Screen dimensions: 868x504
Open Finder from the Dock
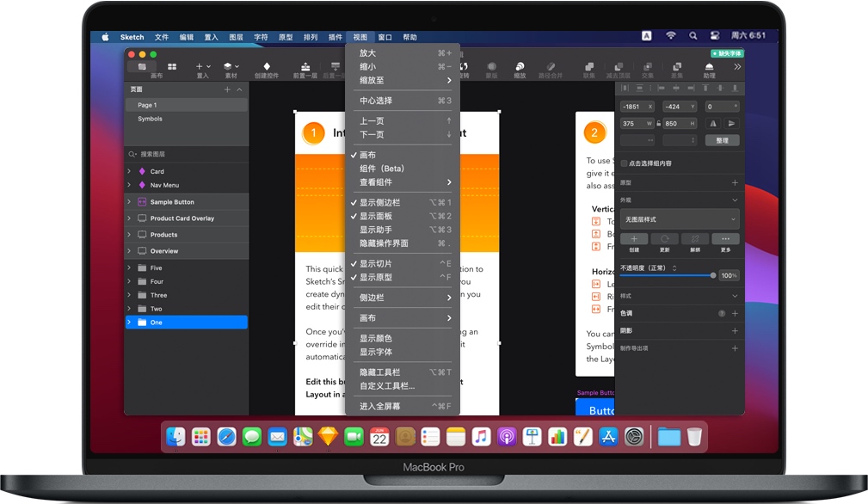pos(175,437)
